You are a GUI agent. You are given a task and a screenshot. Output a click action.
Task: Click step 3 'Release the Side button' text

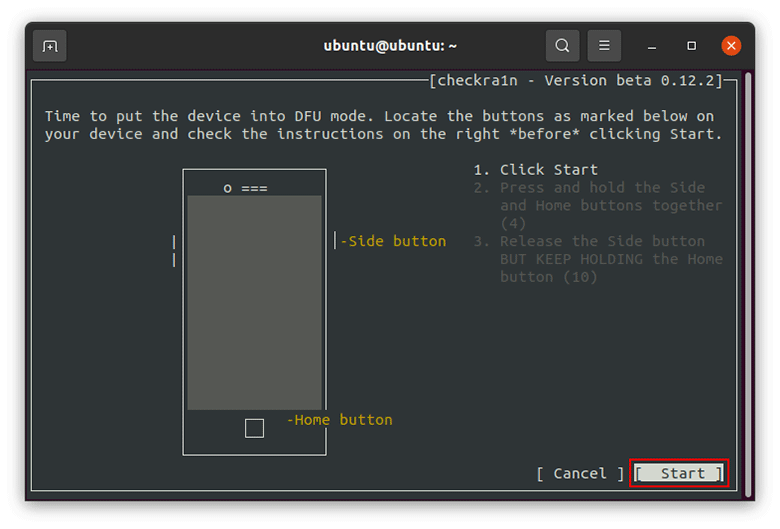pos(602,241)
